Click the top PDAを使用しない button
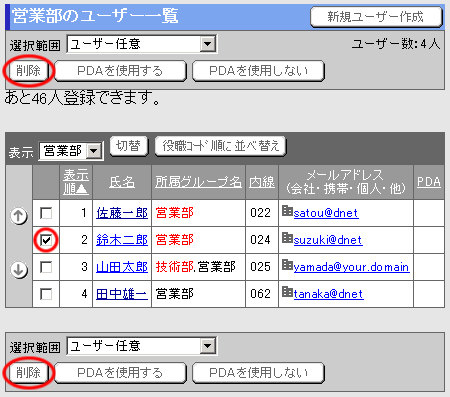450x397 pixels. 258,71
